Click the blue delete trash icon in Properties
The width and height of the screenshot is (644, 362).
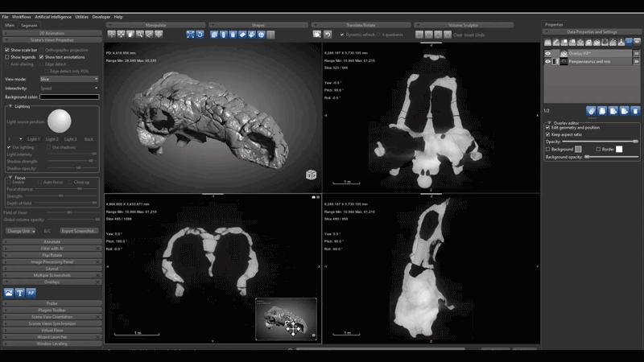pyautogui.click(x=635, y=111)
